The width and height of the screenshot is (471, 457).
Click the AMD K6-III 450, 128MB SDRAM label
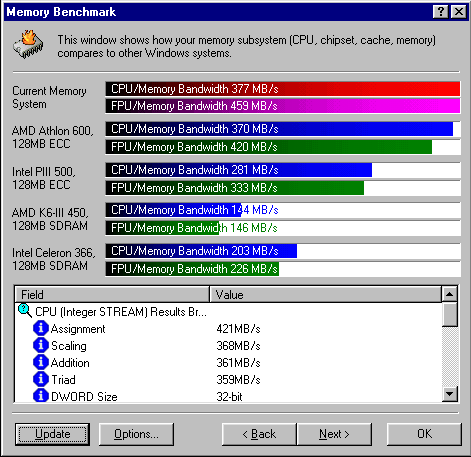pos(50,219)
